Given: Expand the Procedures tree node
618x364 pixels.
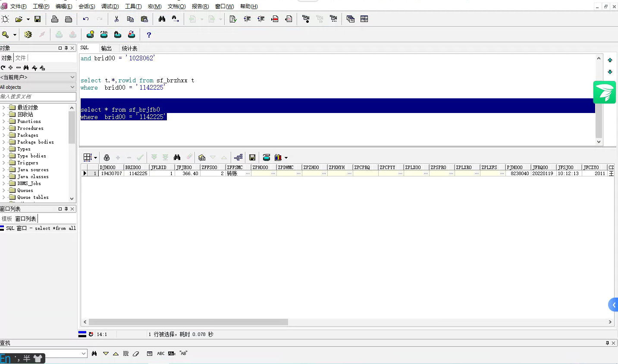Looking at the screenshot, I should (x=4, y=128).
